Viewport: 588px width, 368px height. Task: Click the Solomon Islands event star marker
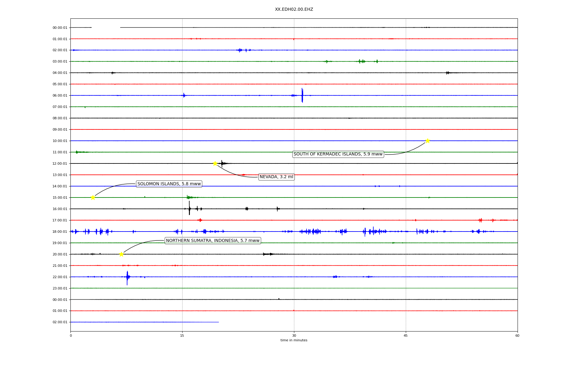tap(93, 197)
